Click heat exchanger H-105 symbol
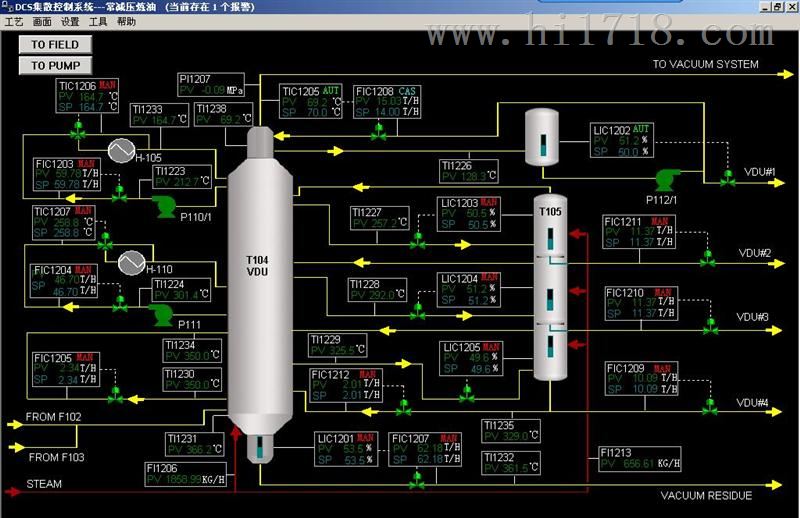800x518 pixels. (x=121, y=150)
